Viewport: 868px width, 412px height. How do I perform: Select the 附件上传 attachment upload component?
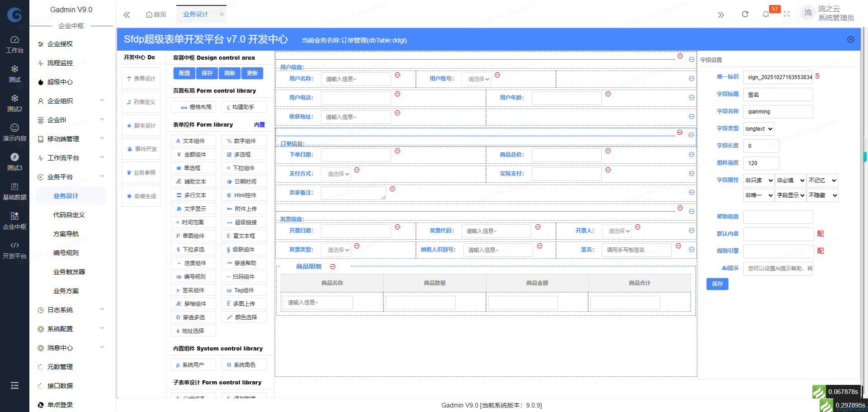click(244, 208)
